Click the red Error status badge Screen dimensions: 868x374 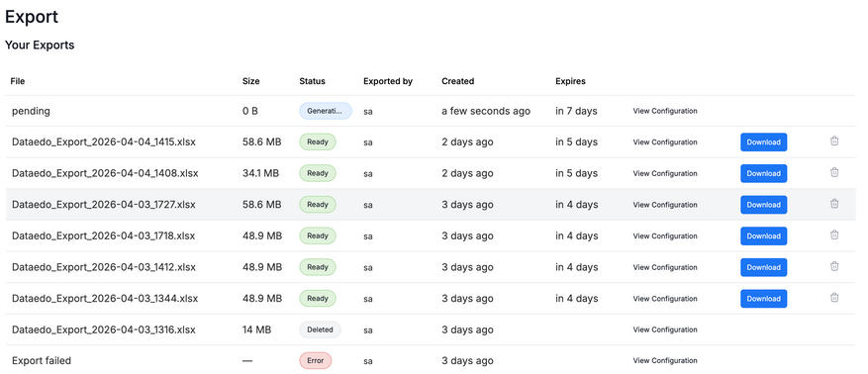point(316,361)
